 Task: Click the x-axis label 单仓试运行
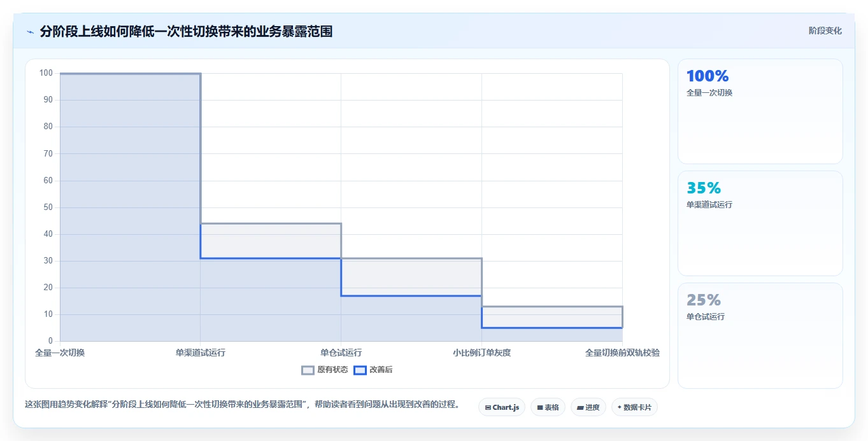[341, 353]
